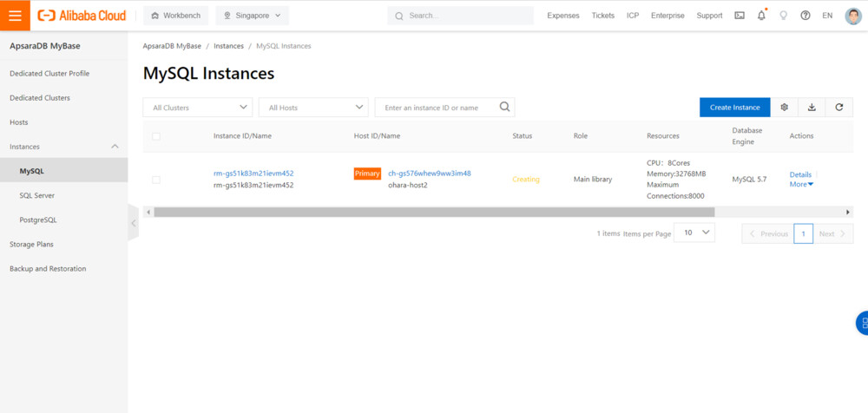Select SQL Server in the sidebar
Image resolution: width=868 pixels, height=413 pixels.
[37, 196]
